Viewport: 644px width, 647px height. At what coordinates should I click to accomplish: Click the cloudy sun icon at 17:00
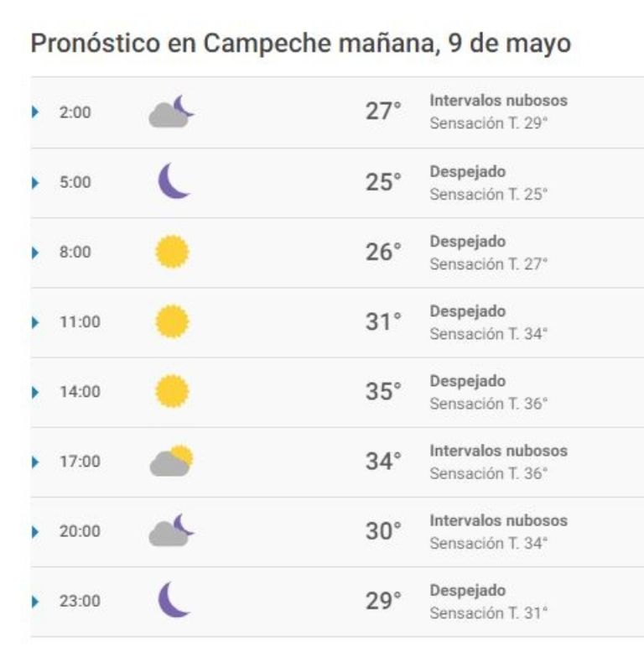(x=171, y=461)
